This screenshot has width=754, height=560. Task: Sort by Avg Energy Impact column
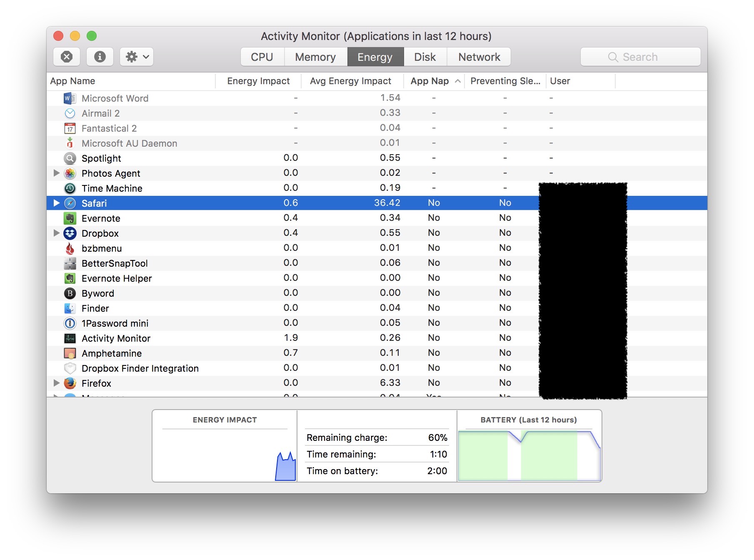tap(352, 81)
